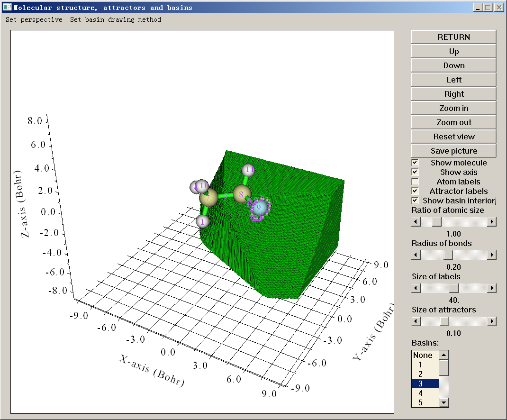Image resolution: width=507 pixels, height=420 pixels.
Task: Increase Size of labels with right arrow
Action: 492,288
